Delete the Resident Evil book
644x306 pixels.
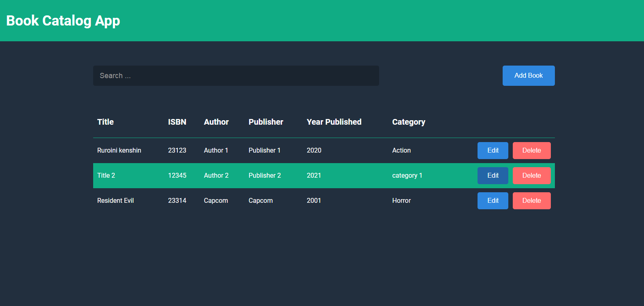531,201
